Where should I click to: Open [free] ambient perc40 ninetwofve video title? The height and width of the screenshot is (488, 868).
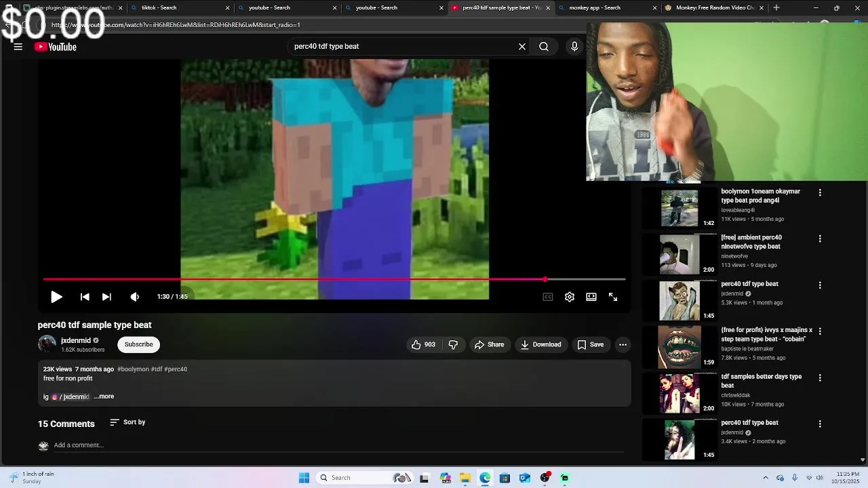[x=751, y=242]
